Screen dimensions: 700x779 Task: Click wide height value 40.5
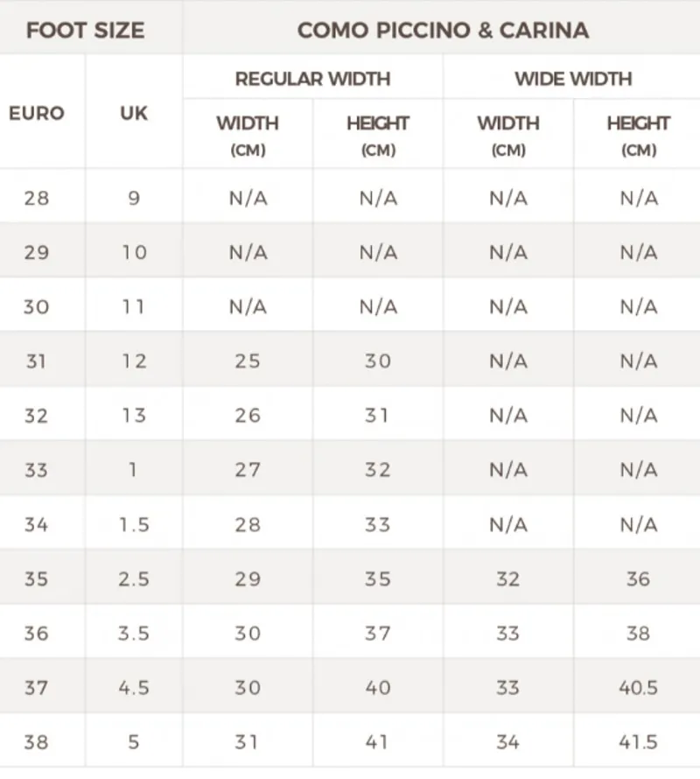[x=639, y=688]
